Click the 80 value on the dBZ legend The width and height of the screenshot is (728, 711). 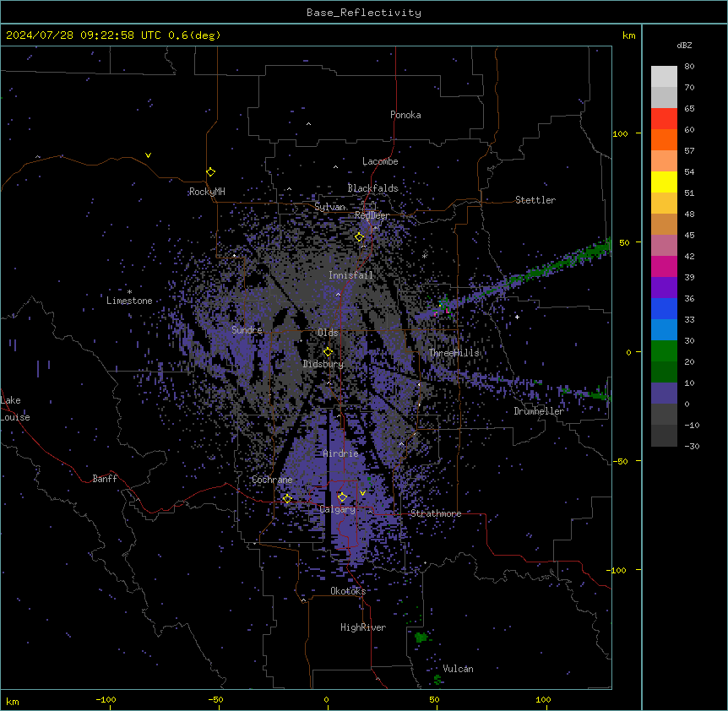click(x=689, y=67)
